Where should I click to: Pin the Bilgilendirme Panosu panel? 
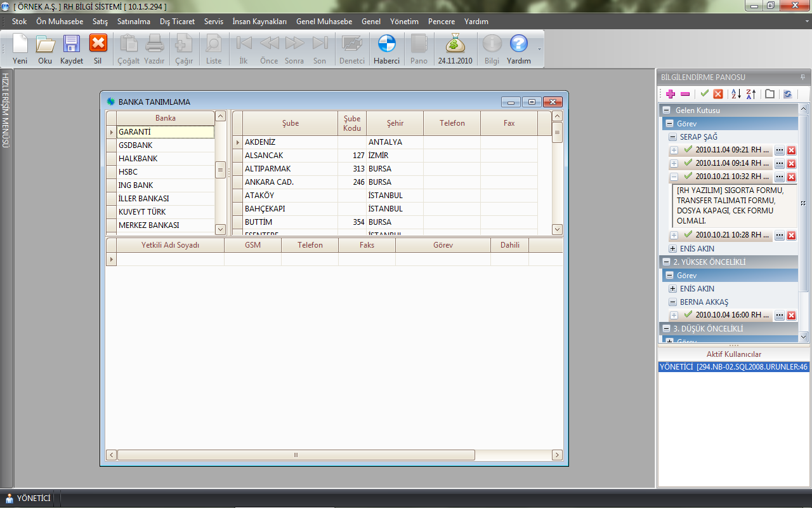pos(803,77)
